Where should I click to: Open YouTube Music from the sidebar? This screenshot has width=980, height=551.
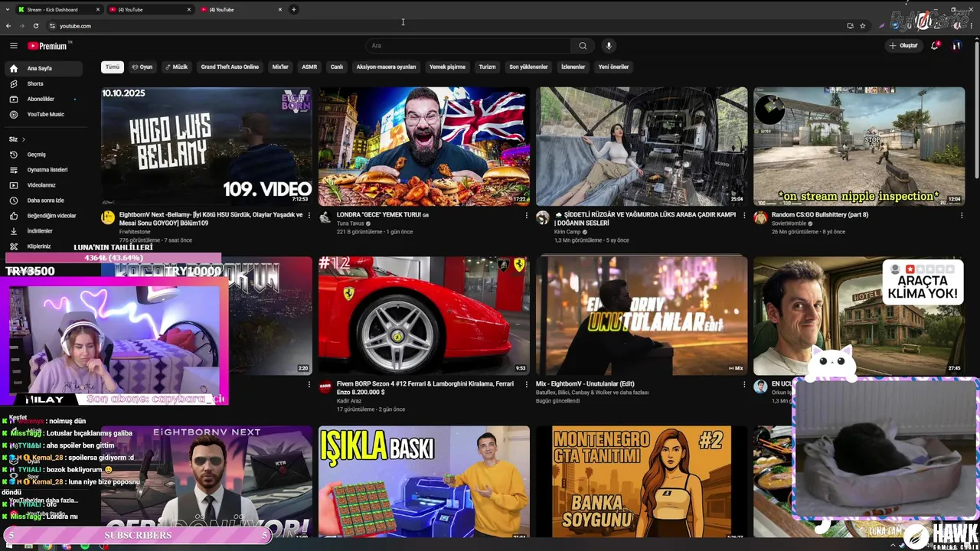45,114
